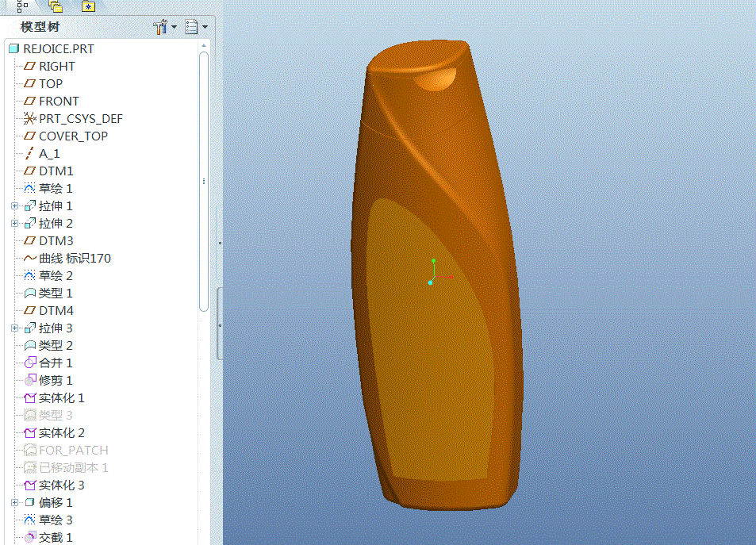
Task: Click the 合并 1 merge icon
Action: [x=30, y=363]
